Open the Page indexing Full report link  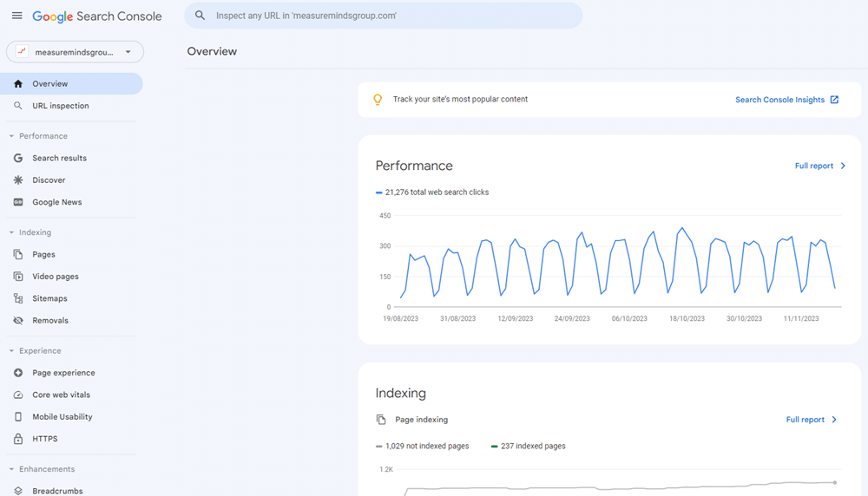(x=806, y=420)
